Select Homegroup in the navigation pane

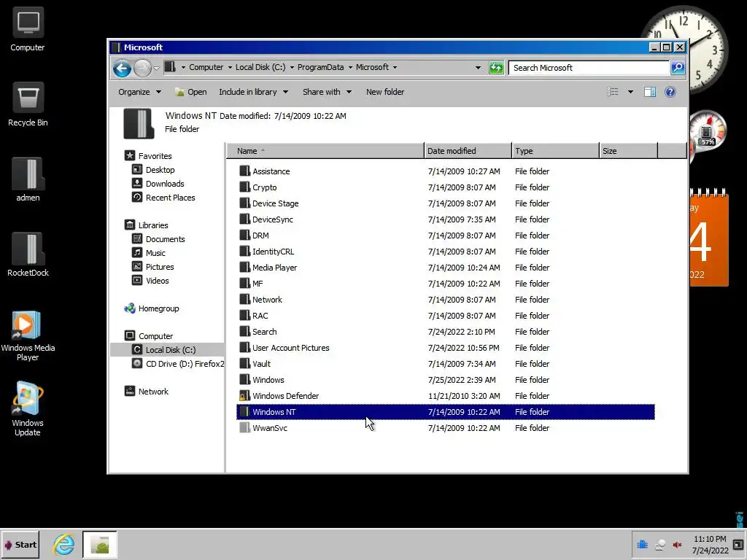[x=158, y=308]
